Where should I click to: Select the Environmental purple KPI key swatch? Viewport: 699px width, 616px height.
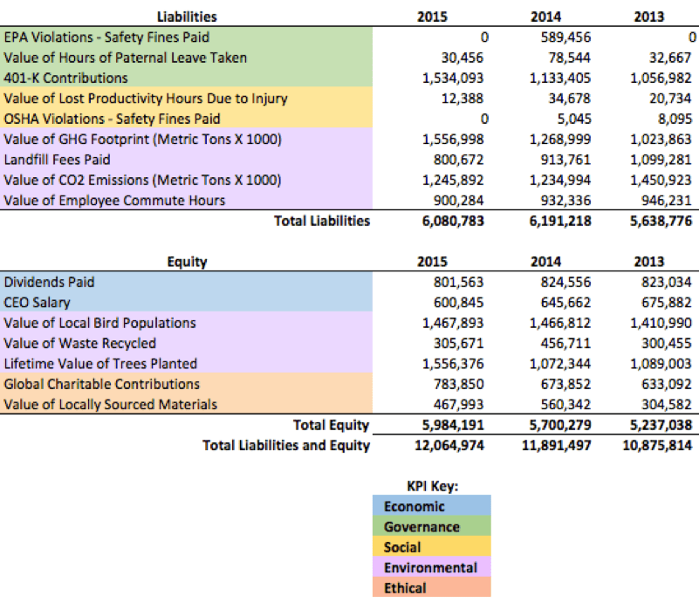tap(431, 568)
